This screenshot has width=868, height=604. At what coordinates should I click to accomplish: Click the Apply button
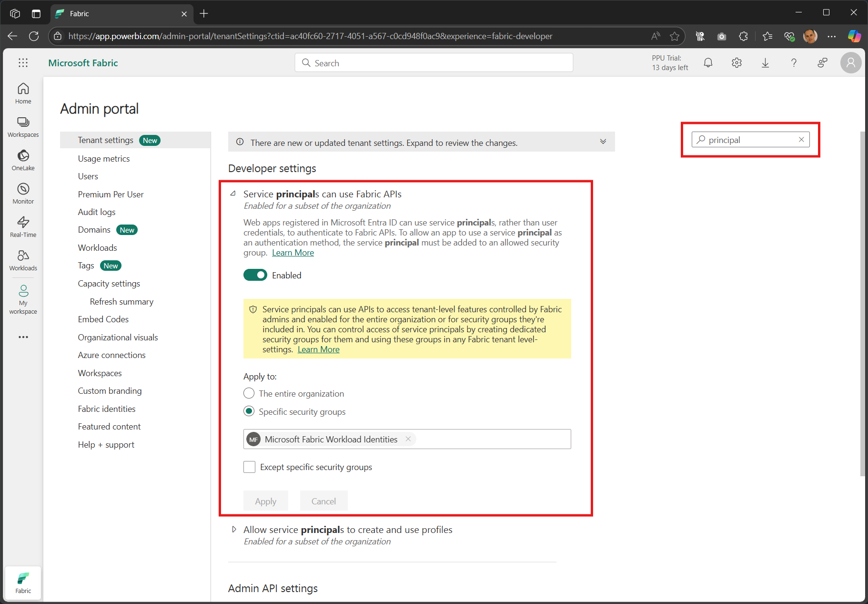[265, 501]
